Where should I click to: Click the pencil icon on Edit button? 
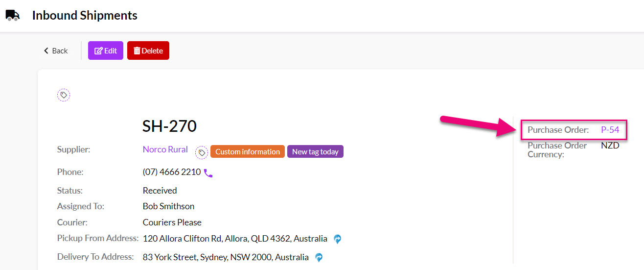98,50
